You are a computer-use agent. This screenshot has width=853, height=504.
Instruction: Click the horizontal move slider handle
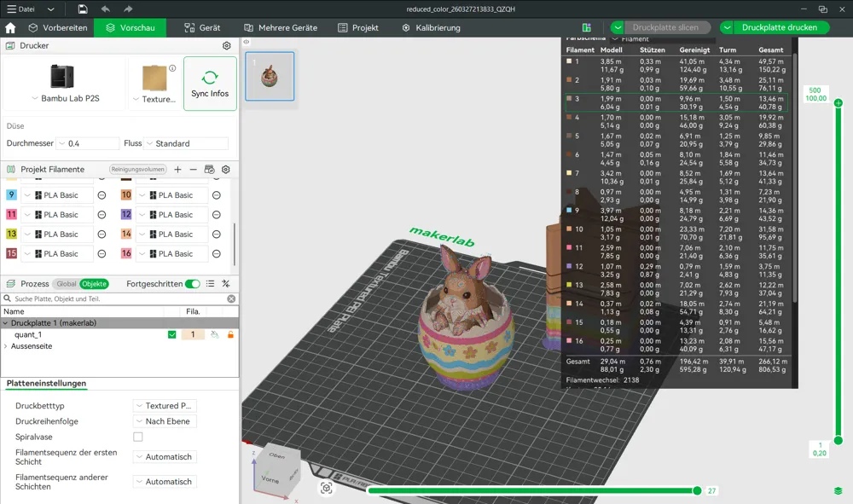[697, 491]
